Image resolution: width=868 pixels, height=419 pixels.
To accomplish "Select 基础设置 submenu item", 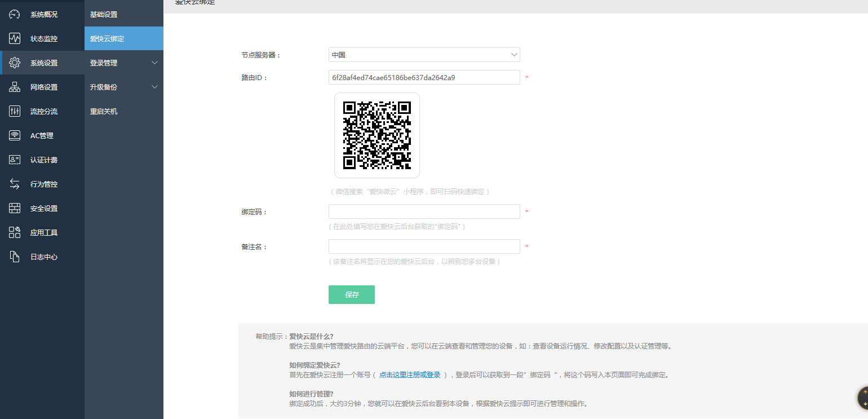I will pos(124,15).
